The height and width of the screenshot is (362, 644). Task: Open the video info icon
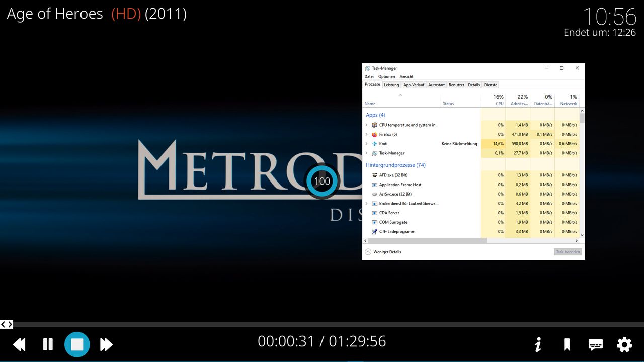click(x=538, y=344)
